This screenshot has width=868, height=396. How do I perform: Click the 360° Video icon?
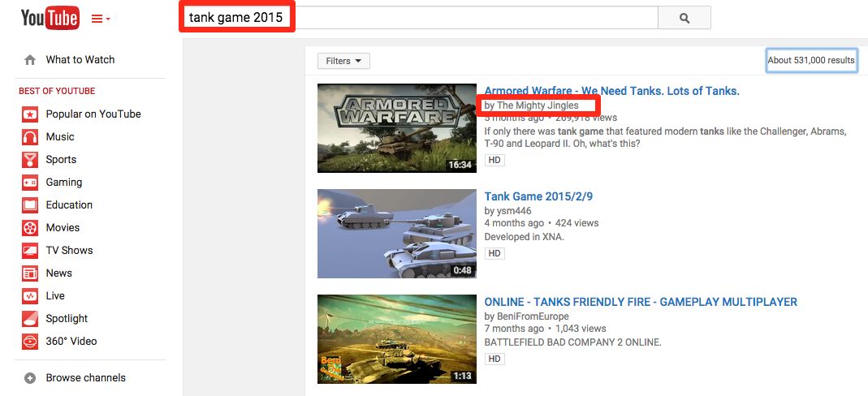[x=30, y=342]
